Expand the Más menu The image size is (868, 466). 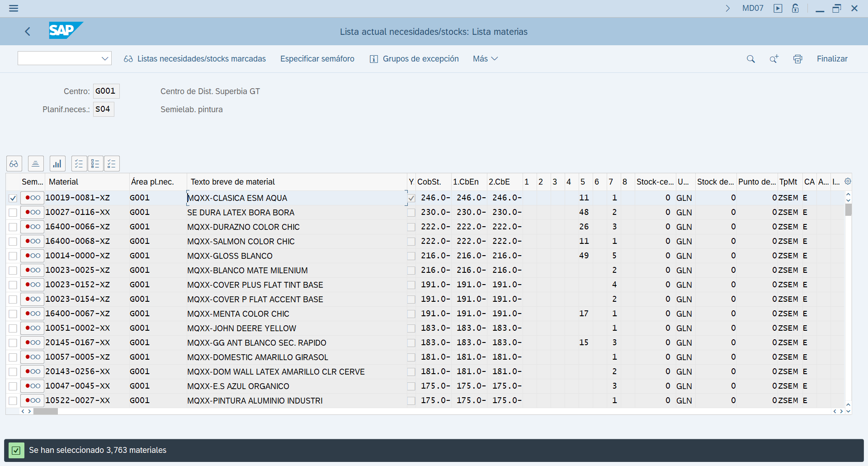485,59
